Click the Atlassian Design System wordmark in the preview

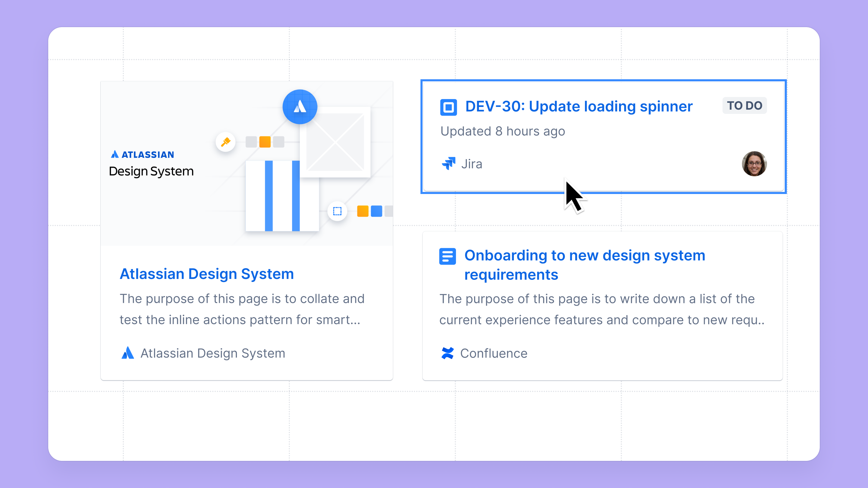(x=151, y=164)
